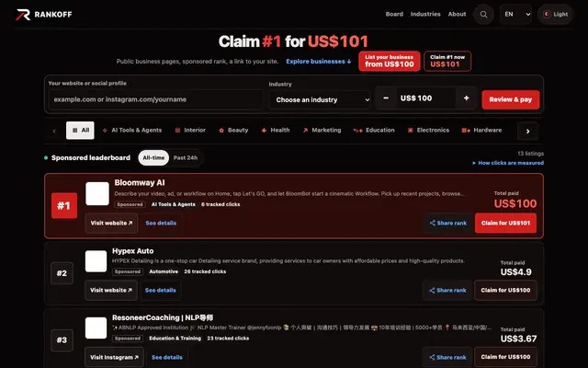588x368 pixels.
Task: Click the Bloomway AI logo thumbnail
Action: pos(97,194)
